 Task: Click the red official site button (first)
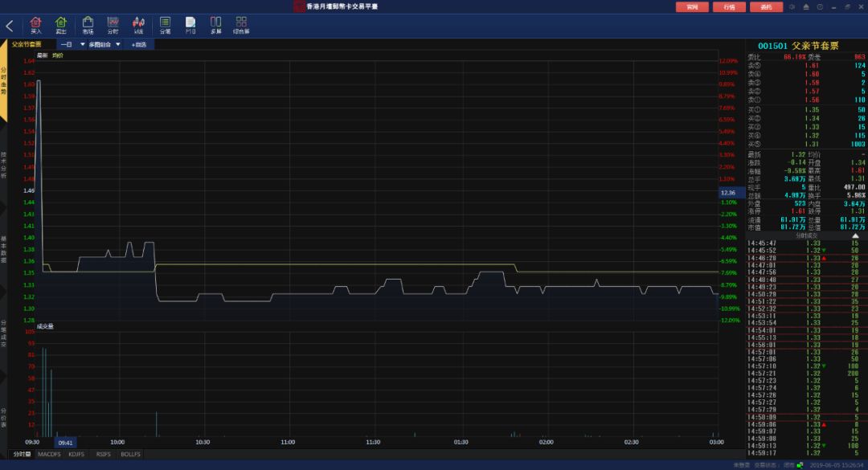(x=692, y=6)
